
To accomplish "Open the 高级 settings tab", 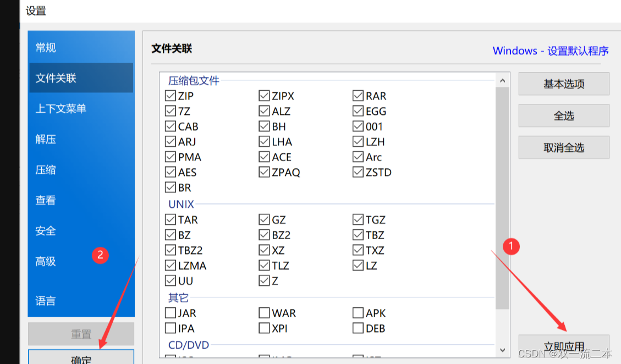I will (81, 261).
